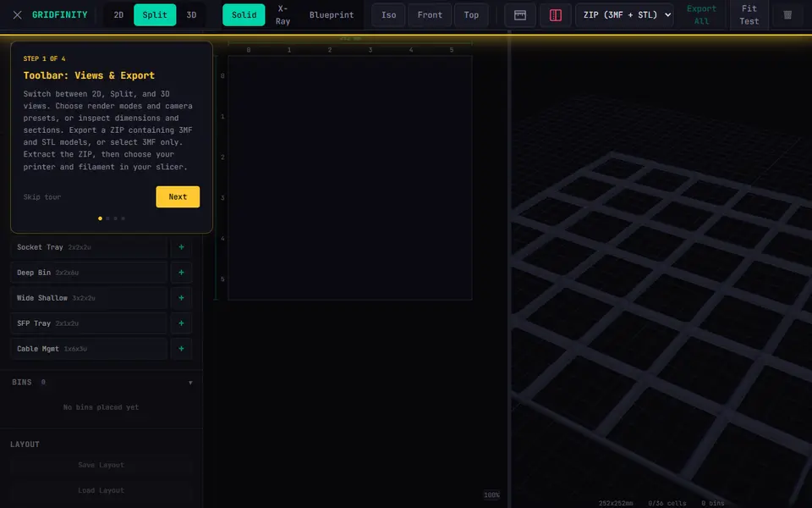This screenshot has height=508, width=812.
Task: Click the 252x252mm status text
Action: [616, 503]
